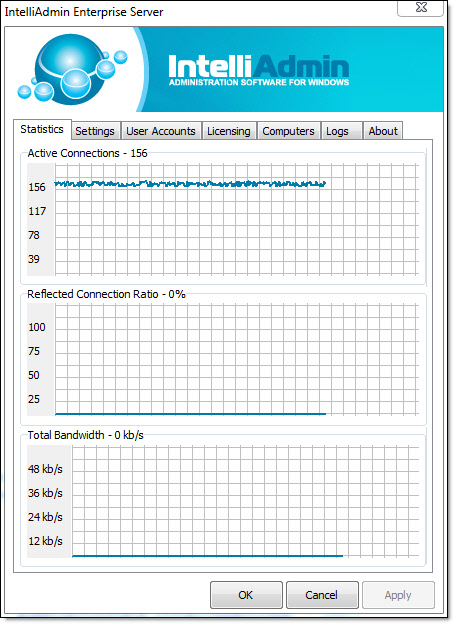
Task: Click the 156 axis label
Action: (x=37, y=187)
